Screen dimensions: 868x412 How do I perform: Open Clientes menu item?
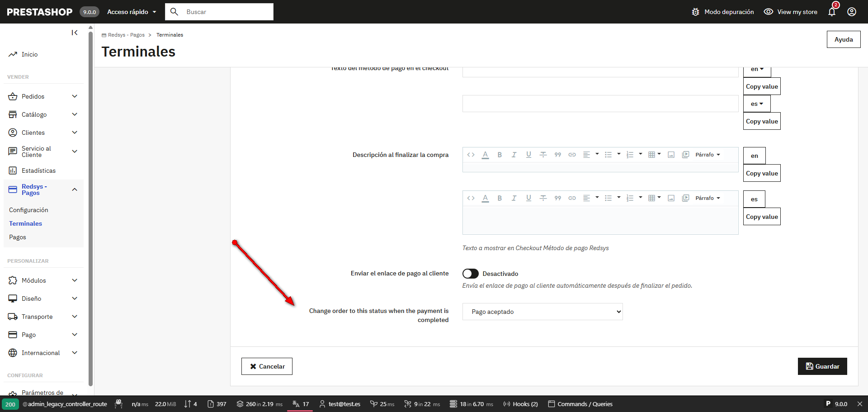click(33, 133)
